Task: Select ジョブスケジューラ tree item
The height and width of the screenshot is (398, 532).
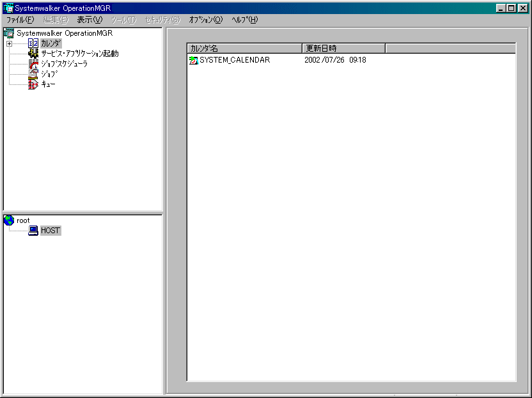Action: (x=65, y=64)
